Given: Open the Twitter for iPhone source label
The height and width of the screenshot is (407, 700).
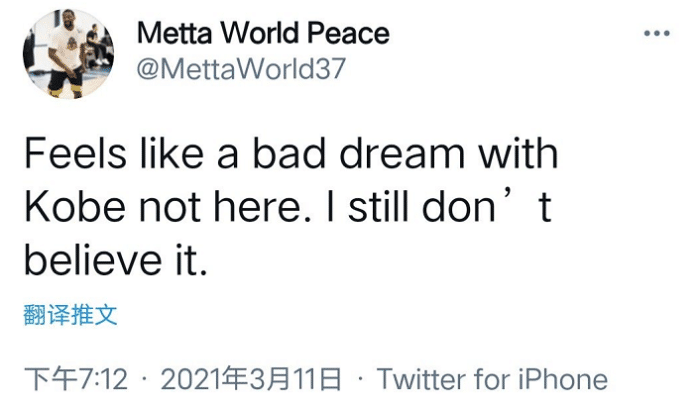Looking at the screenshot, I should pyautogui.click(x=492, y=380).
